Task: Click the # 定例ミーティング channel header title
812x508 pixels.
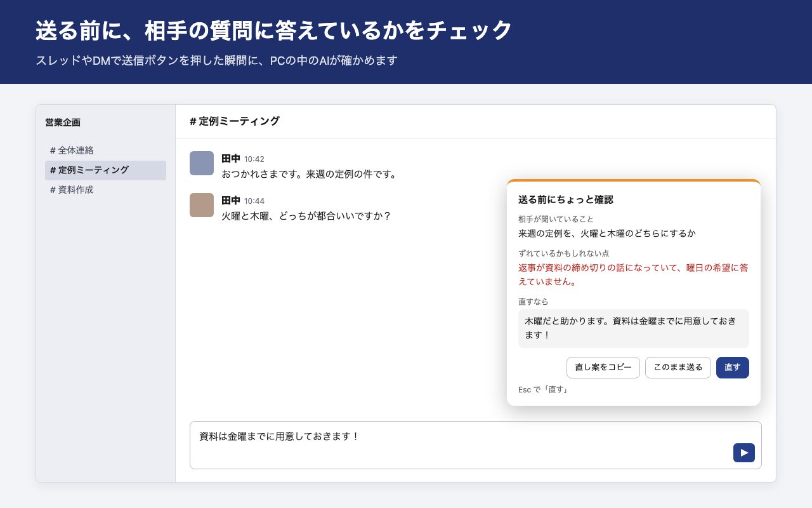Action: 235,121
